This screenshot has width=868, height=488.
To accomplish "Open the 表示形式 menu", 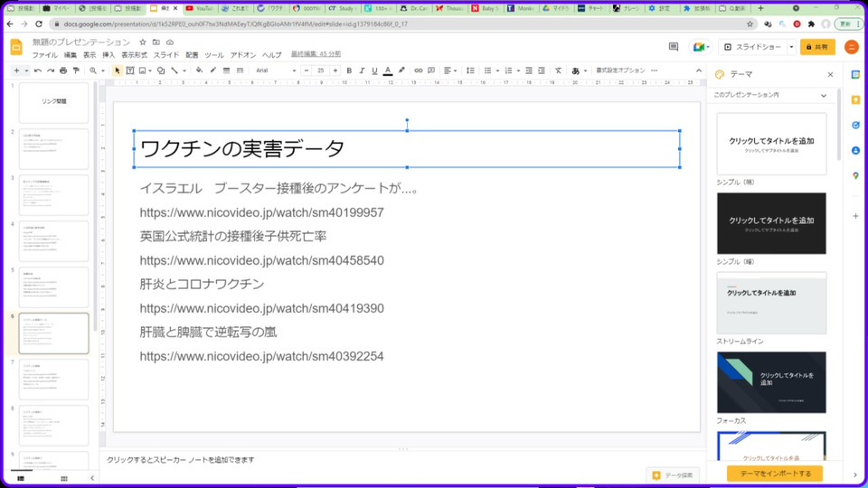I will pos(134,55).
